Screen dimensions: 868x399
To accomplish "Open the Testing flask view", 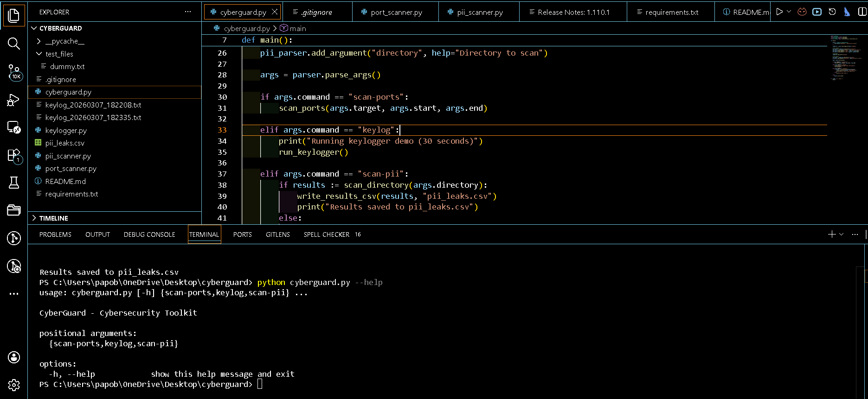I will pos(14,183).
